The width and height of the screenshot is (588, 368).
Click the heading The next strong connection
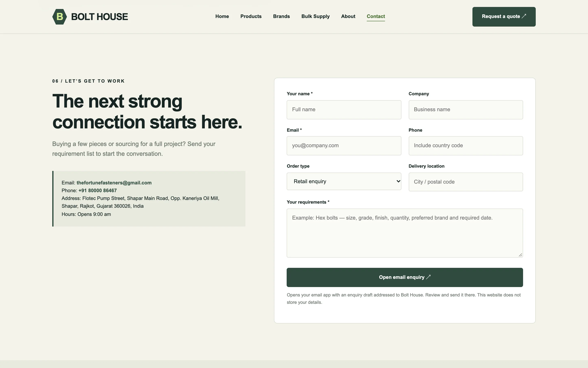coord(147,111)
